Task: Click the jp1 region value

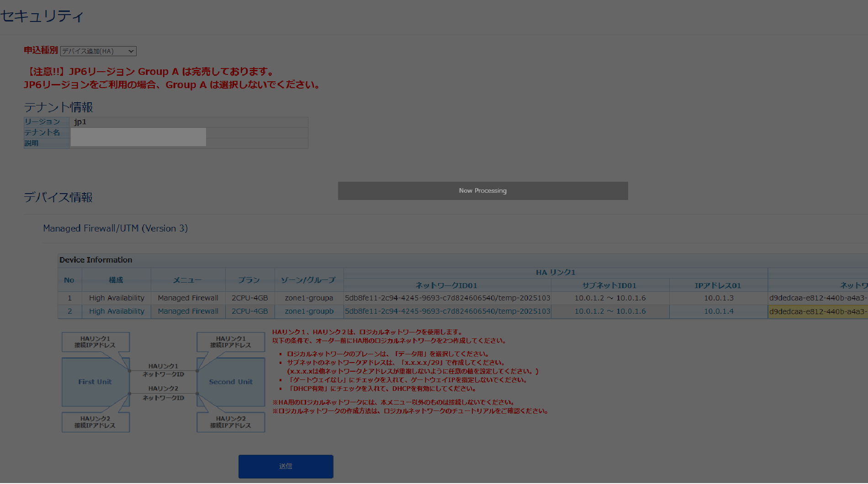Action: tap(80, 122)
